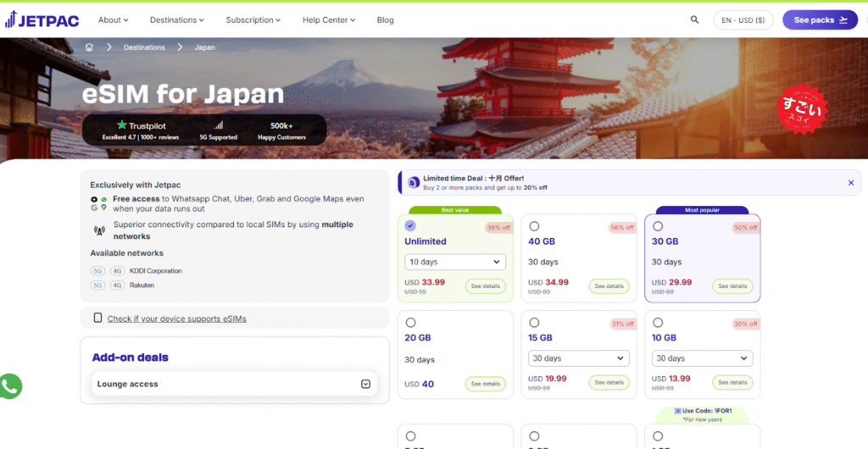
Task: Expand the Lounge access add-on
Action: [x=365, y=384]
